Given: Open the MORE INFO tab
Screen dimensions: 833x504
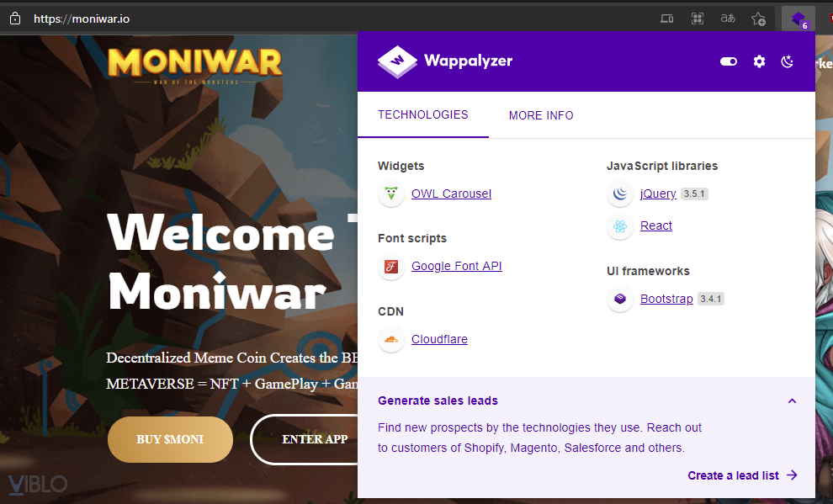Looking at the screenshot, I should pyautogui.click(x=541, y=115).
